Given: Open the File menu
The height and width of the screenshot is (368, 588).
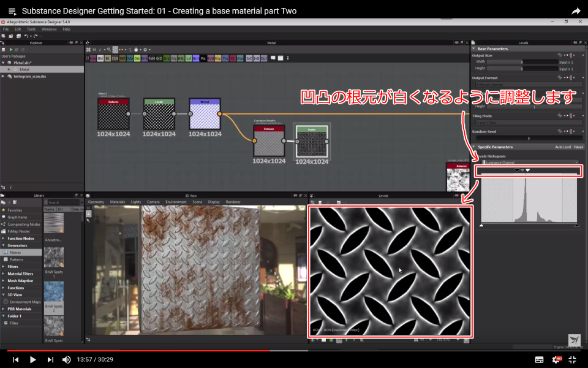Looking at the screenshot, I should [6, 29].
